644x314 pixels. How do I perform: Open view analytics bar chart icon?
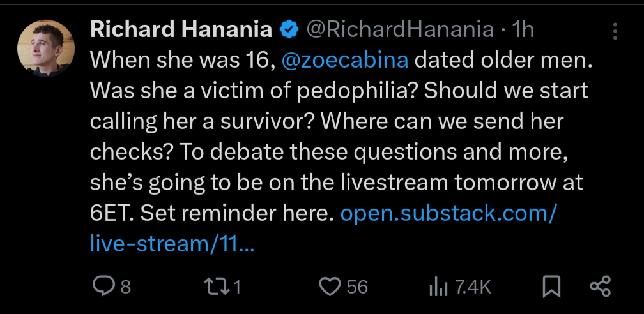[436, 287]
